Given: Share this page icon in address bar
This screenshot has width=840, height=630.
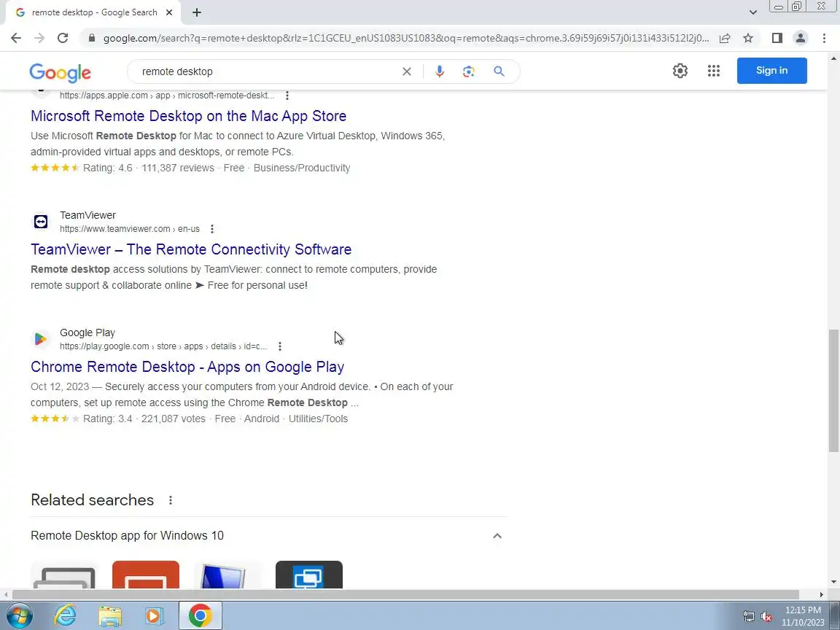Looking at the screenshot, I should (725, 38).
